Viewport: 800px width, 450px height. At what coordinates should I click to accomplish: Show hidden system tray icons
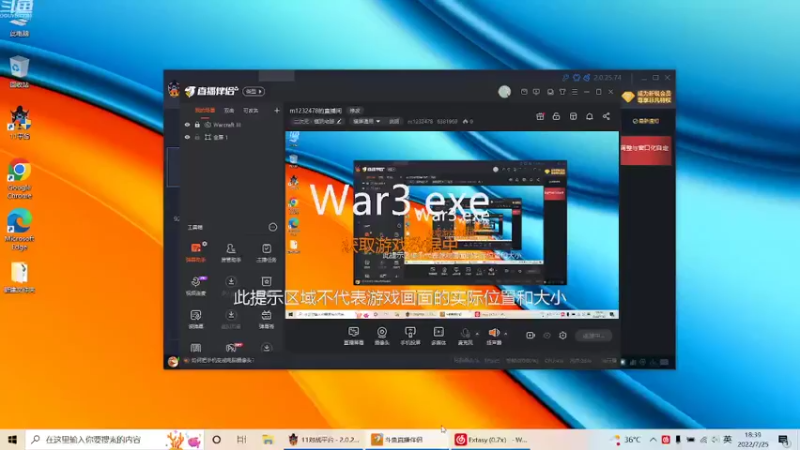coord(653,439)
